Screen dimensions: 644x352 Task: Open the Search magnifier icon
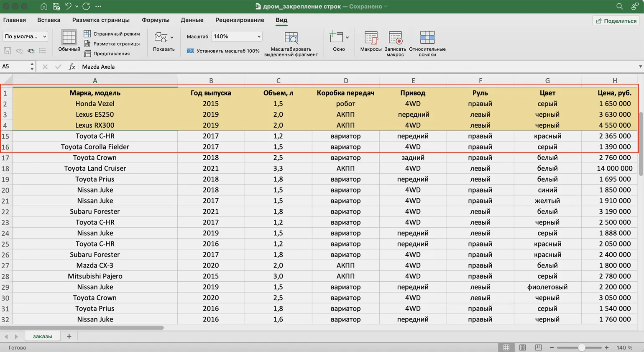pyautogui.click(x=619, y=6)
